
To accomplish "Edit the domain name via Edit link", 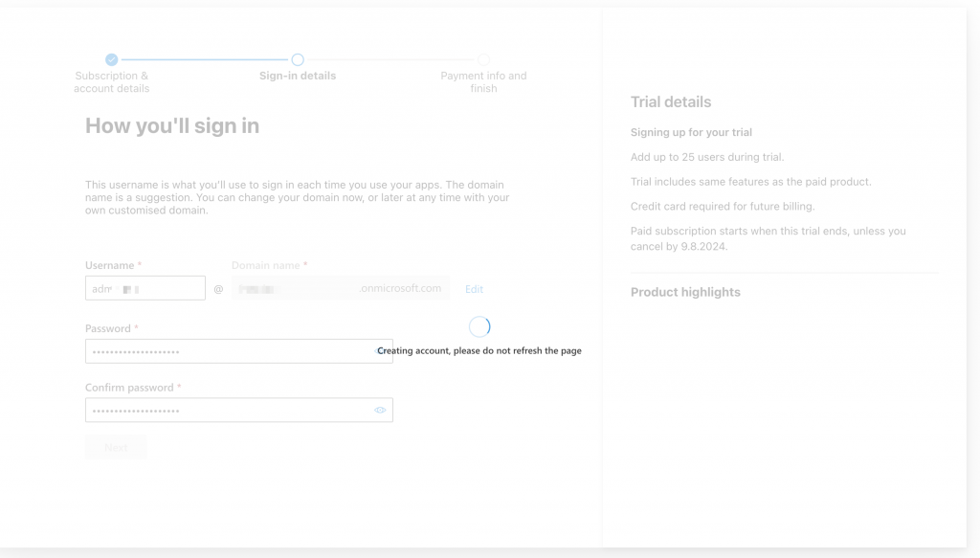I will tap(474, 289).
